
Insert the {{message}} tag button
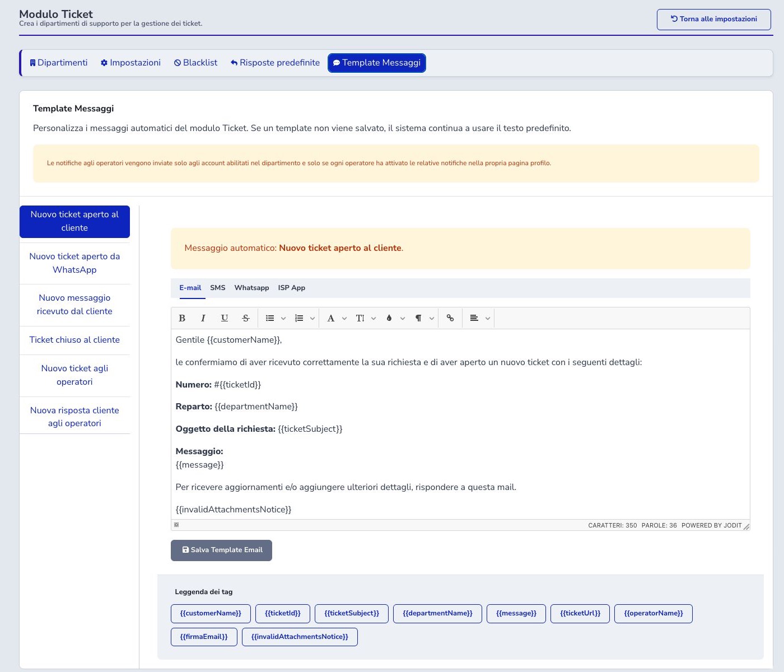(516, 613)
